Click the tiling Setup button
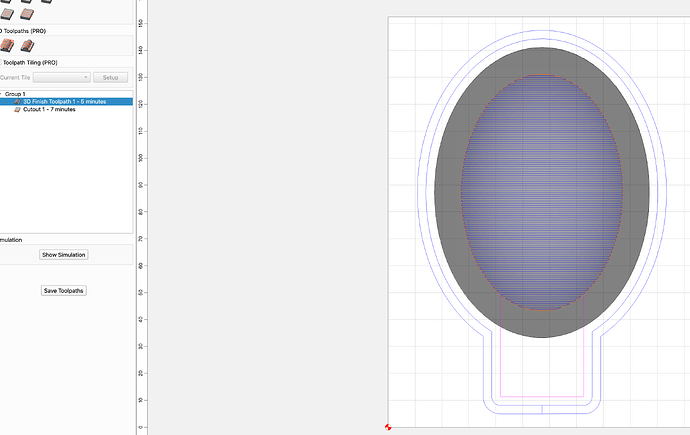 [x=110, y=77]
